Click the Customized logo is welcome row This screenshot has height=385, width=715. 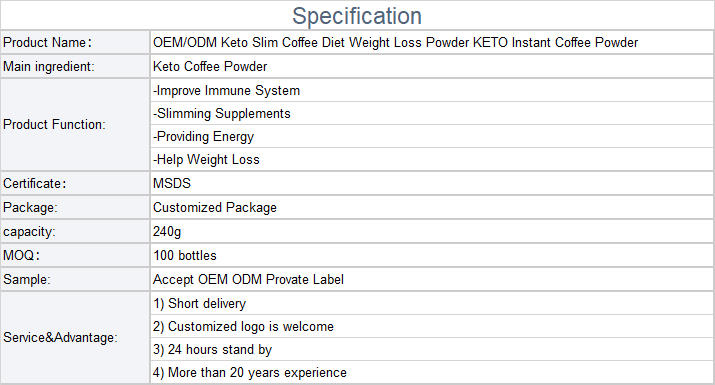tap(432, 326)
